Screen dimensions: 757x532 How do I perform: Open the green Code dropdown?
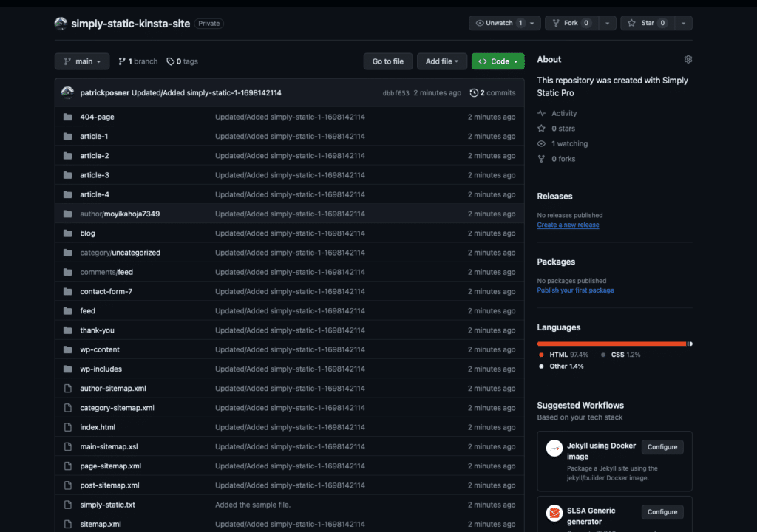(x=498, y=61)
